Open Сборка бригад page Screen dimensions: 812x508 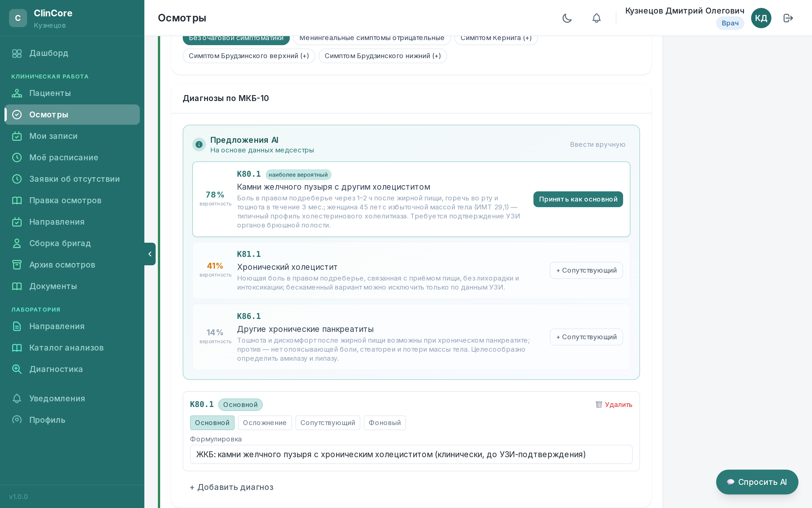coord(72,243)
